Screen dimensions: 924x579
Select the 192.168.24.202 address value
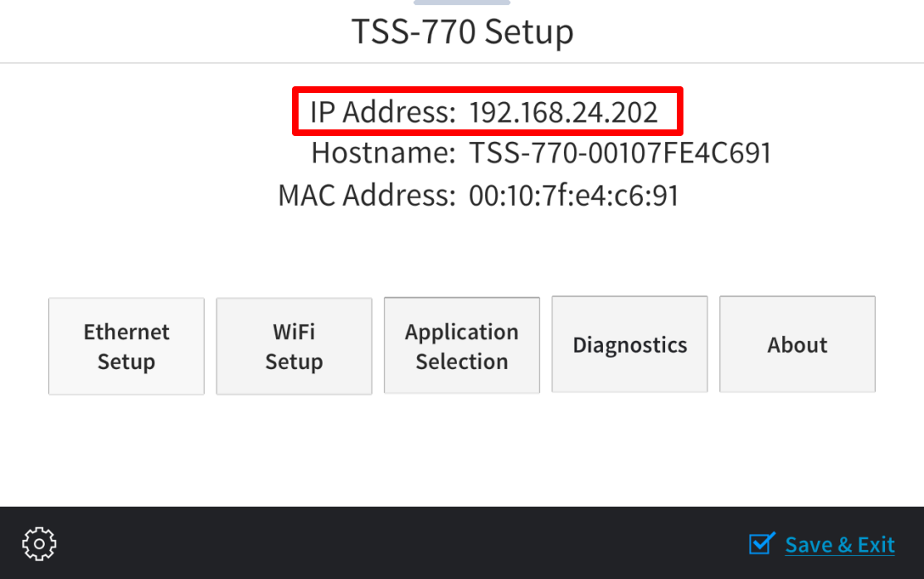563,112
